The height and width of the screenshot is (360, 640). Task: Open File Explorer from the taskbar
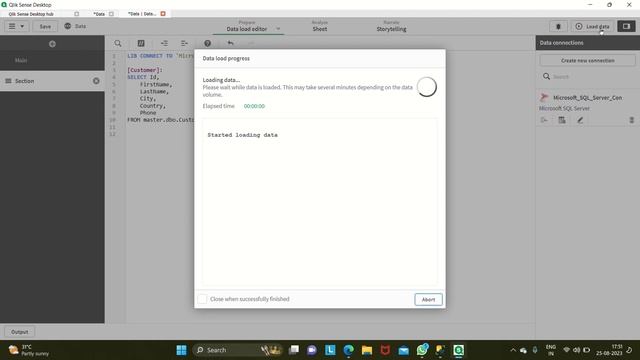[367, 350]
